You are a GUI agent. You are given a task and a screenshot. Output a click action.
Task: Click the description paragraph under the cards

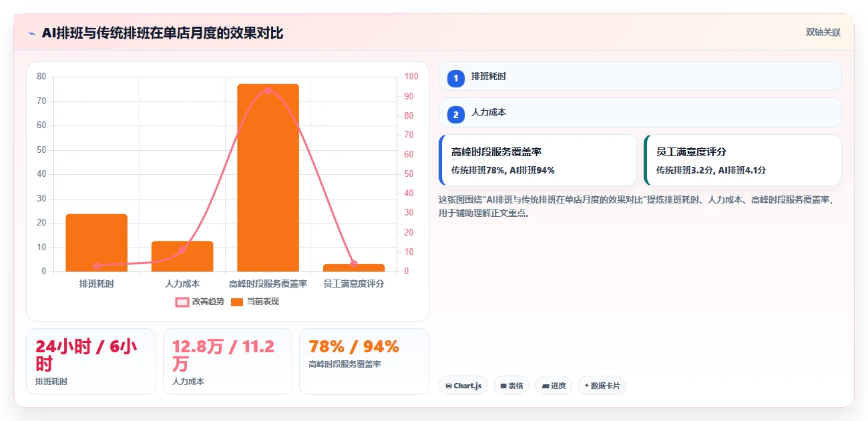click(636, 206)
